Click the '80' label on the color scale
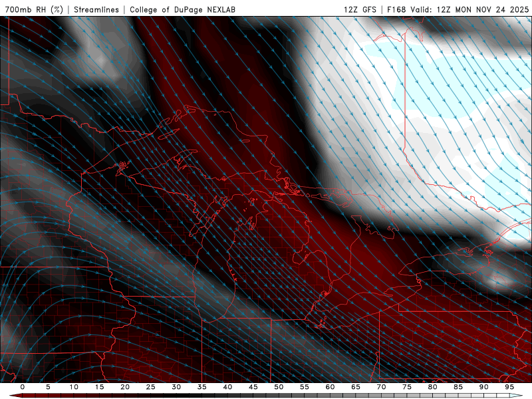The height and width of the screenshot is (399, 532). click(432, 387)
